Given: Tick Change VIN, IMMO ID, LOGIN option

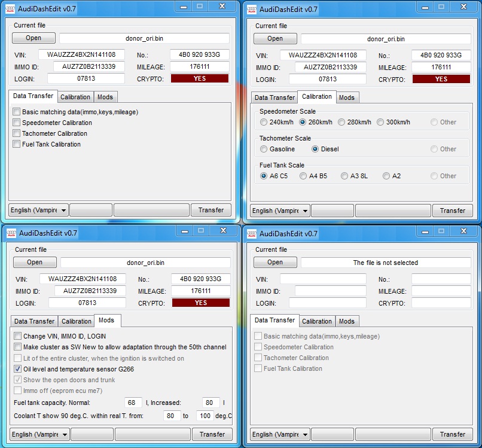Looking at the screenshot, I should pos(18,336).
